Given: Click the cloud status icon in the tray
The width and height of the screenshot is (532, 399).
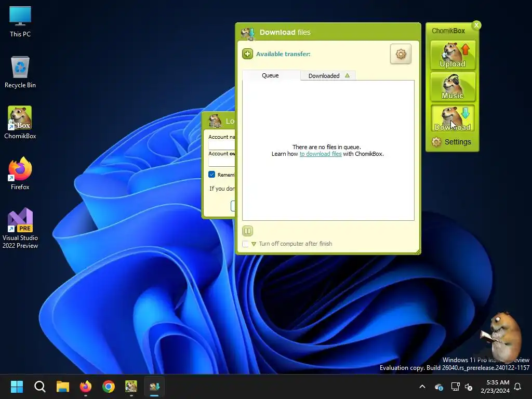Looking at the screenshot, I should (439, 387).
